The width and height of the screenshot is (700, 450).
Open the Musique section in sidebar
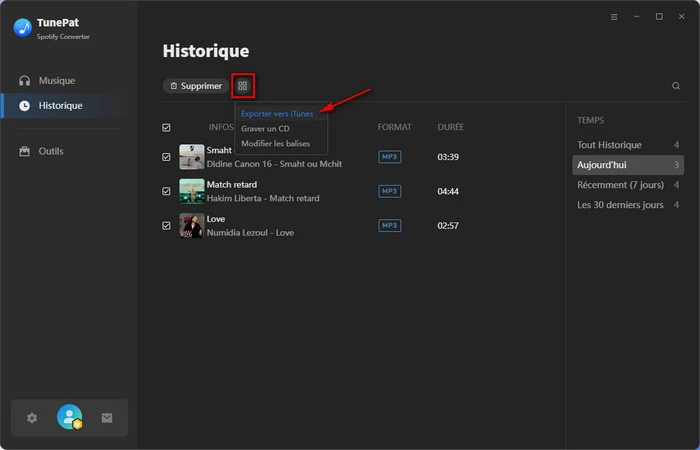[56, 80]
